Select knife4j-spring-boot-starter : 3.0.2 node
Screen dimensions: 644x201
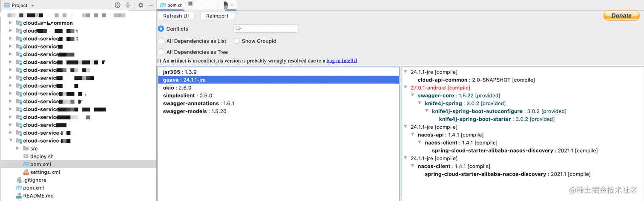497,119
